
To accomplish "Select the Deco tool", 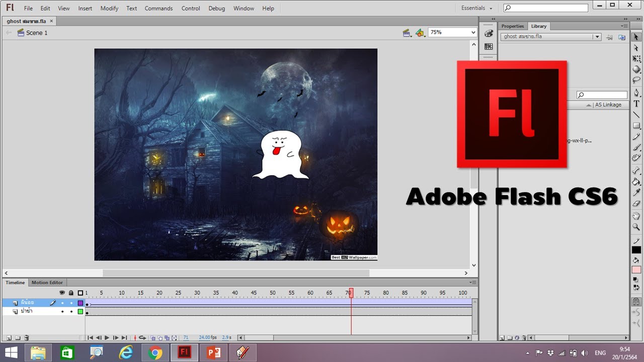I will (636, 158).
